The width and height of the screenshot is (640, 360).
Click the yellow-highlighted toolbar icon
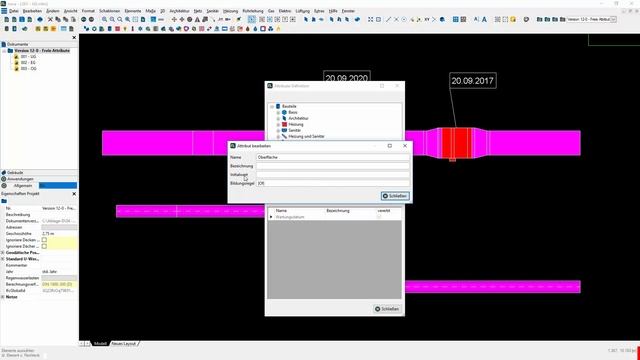point(513,19)
